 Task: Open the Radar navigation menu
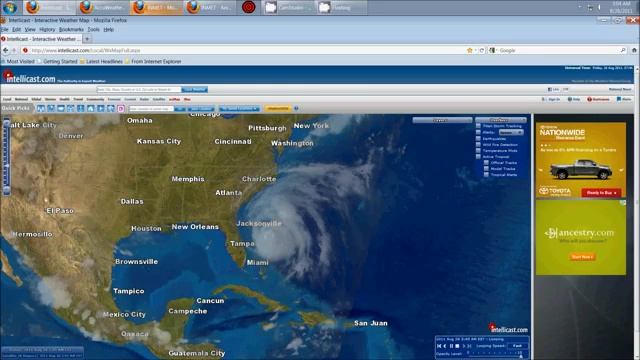coord(144,99)
